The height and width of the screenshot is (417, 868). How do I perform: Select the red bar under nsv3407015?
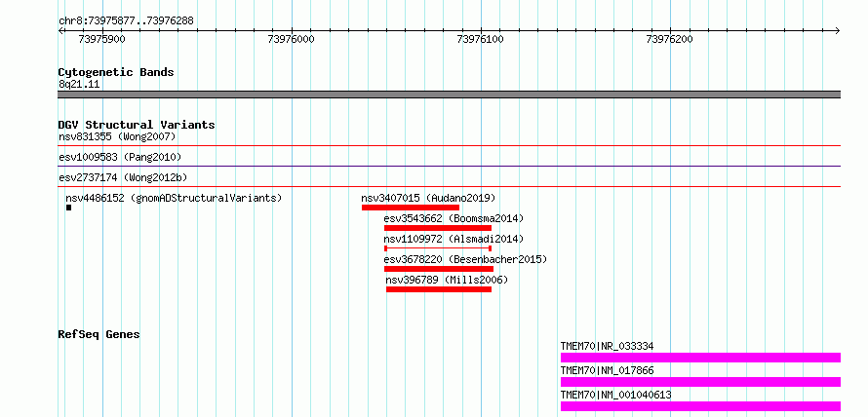tap(411, 208)
